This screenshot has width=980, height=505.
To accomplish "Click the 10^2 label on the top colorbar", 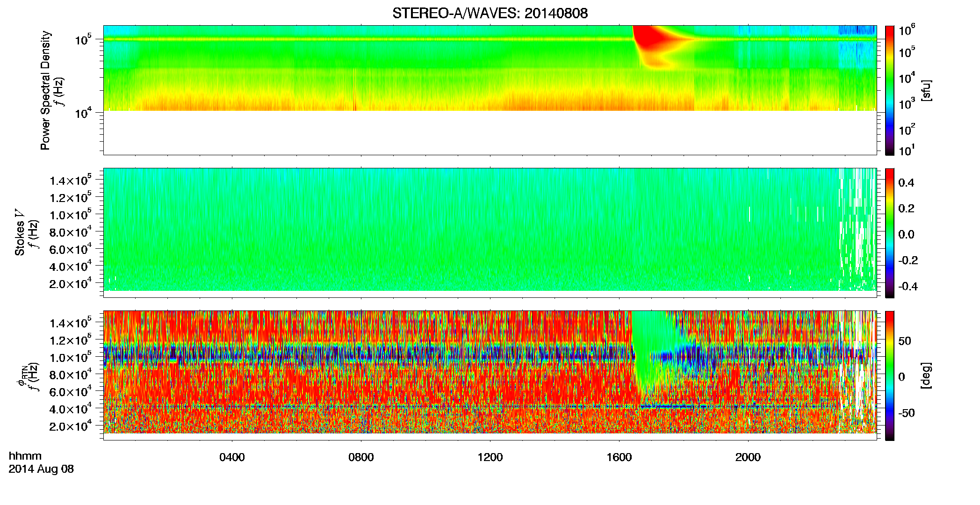I will click(907, 129).
